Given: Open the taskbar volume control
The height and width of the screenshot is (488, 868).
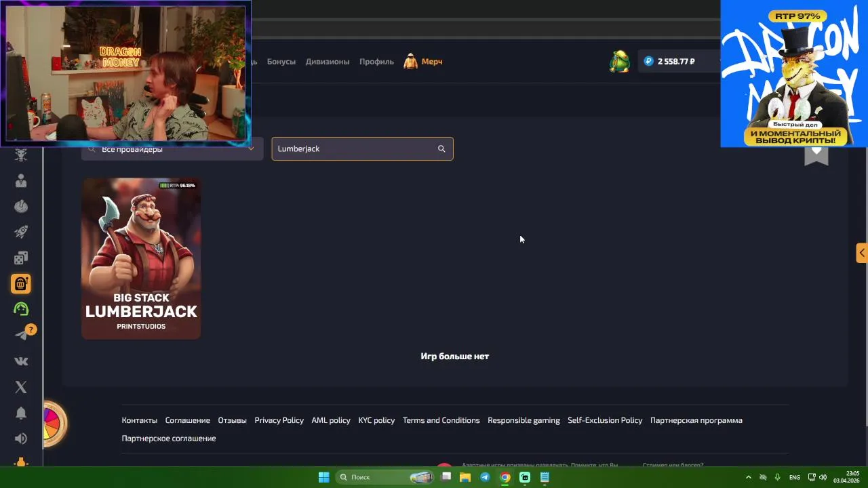Looking at the screenshot, I should pos(823,477).
